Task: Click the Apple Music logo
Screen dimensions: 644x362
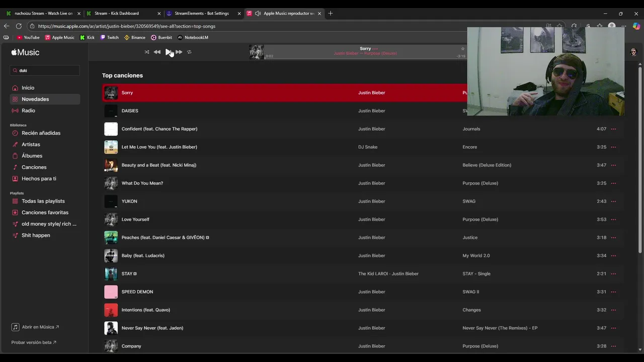Action: click(25, 52)
